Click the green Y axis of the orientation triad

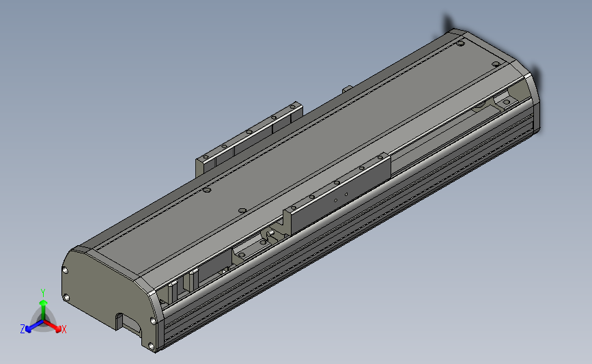pyautogui.click(x=44, y=310)
